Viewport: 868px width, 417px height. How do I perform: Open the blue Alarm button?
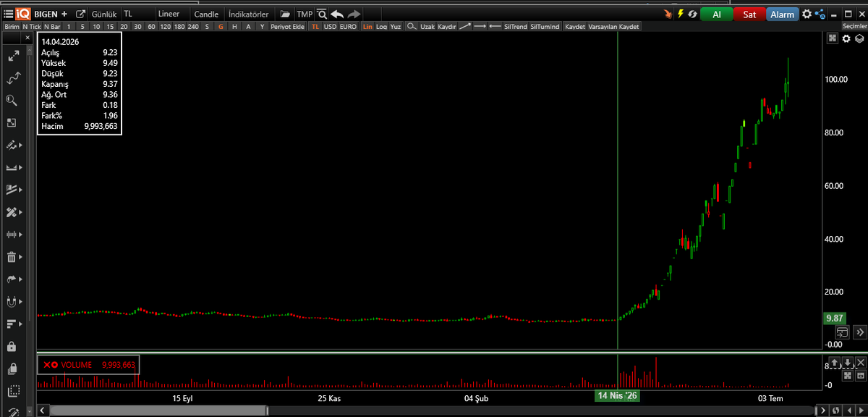tap(783, 14)
